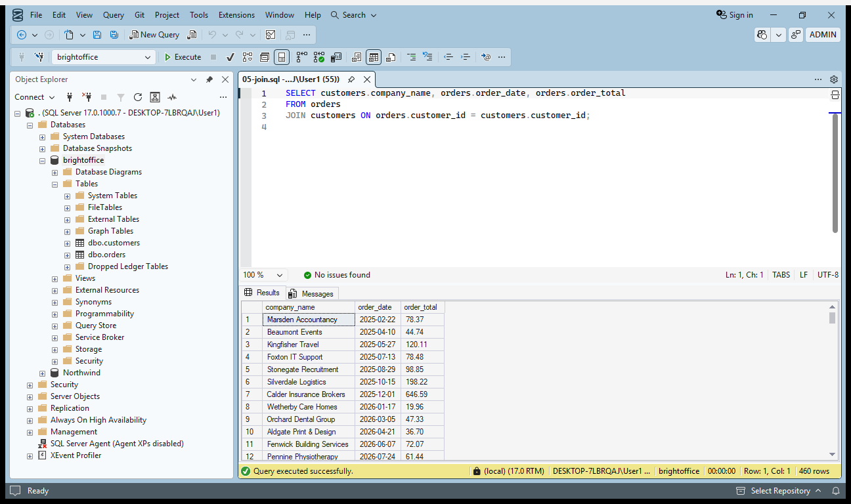Viewport: 851px width, 504px height.
Task: Display the estimated execution plan
Action: pos(248,57)
